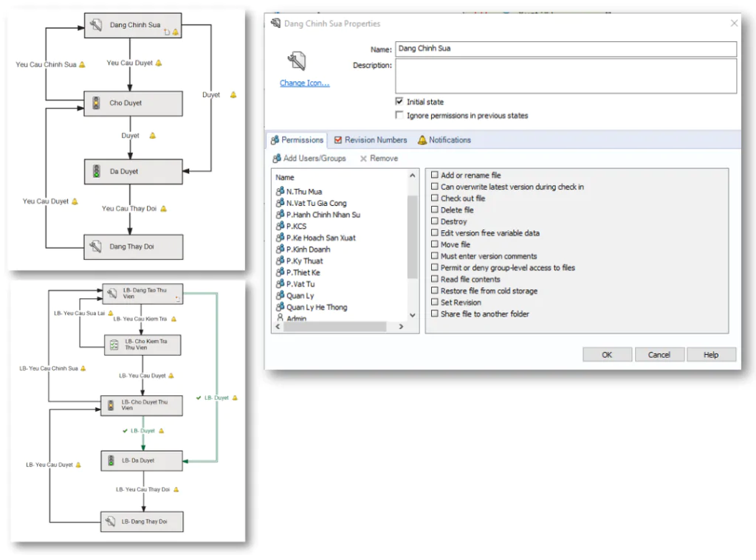Click bell beside LB- Yeu Cau Thay Doi
This screenshot has height=560, width=756.
176,490
